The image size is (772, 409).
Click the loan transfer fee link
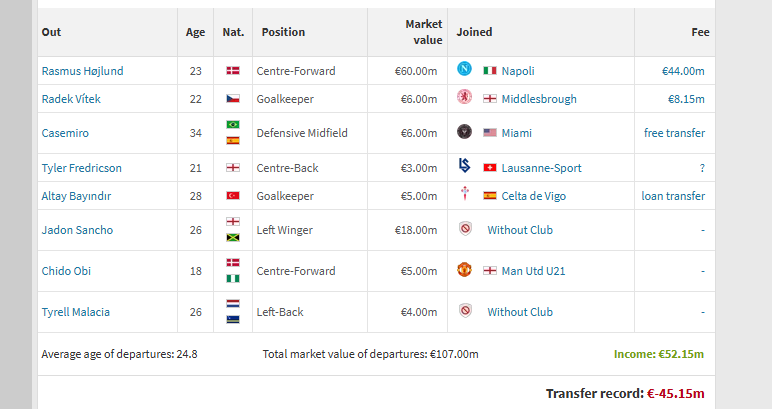click(673, 196)
